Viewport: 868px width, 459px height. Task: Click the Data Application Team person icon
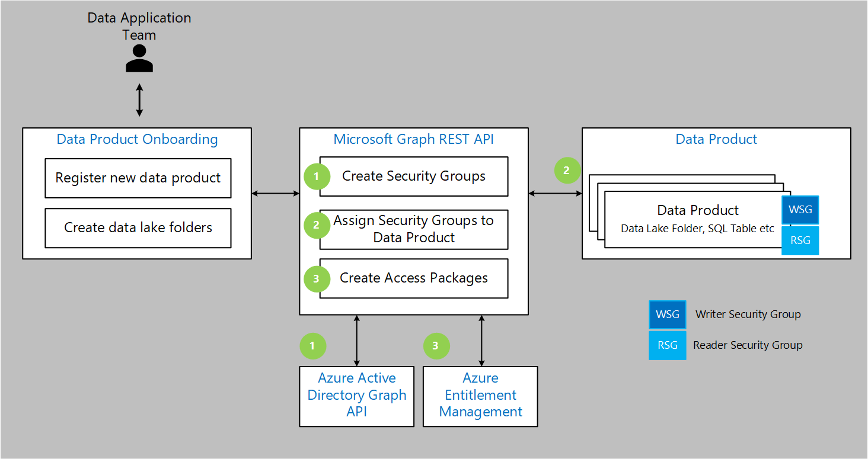point(139,59)
